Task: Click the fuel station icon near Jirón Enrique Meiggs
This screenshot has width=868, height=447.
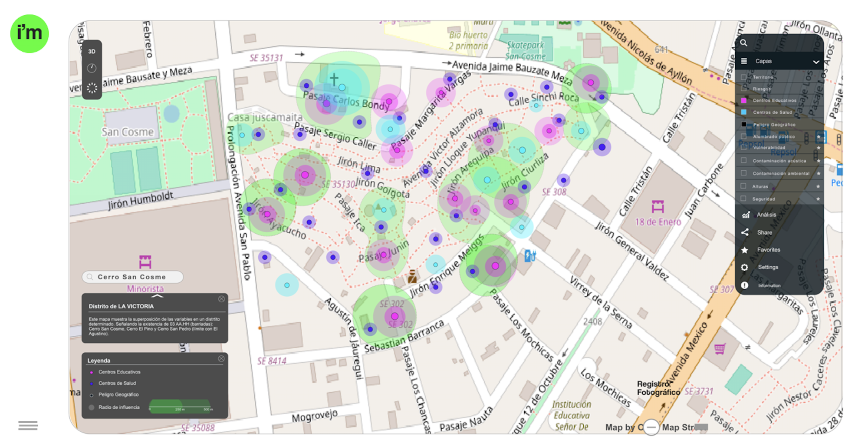Action: [x=530, y=256]
